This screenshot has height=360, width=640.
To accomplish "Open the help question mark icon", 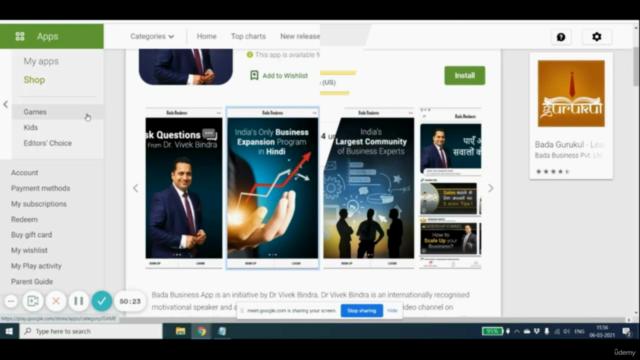I will tap(561, 37).
